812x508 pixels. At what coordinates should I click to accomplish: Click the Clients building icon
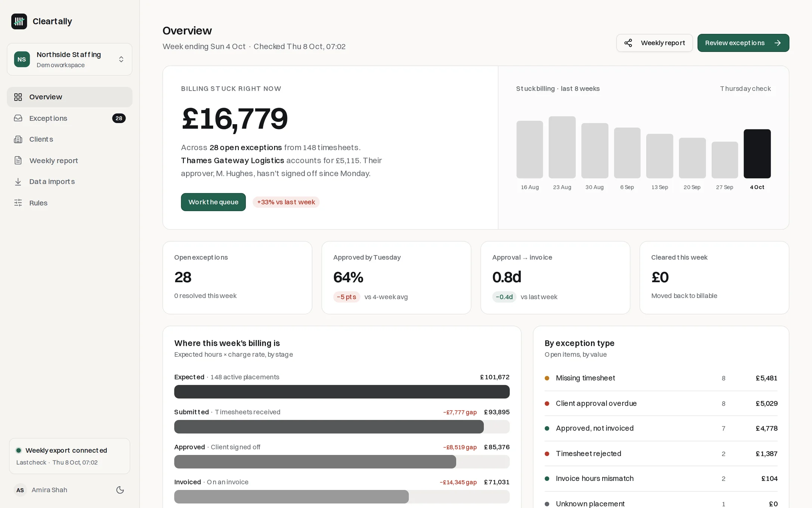(18, 139)
